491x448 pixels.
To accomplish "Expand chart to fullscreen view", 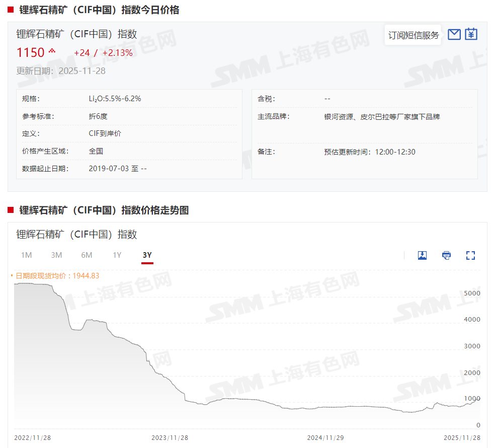I will [470, 255].
